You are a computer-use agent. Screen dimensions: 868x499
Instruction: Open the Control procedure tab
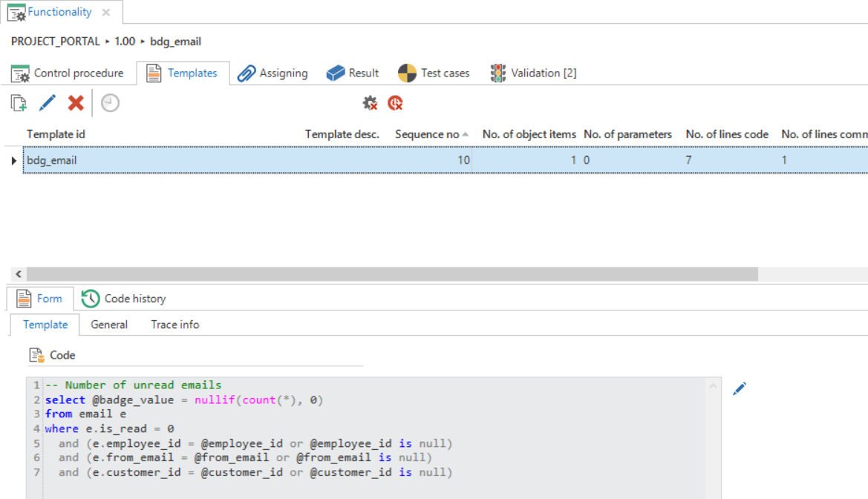(x=68, y=73)
